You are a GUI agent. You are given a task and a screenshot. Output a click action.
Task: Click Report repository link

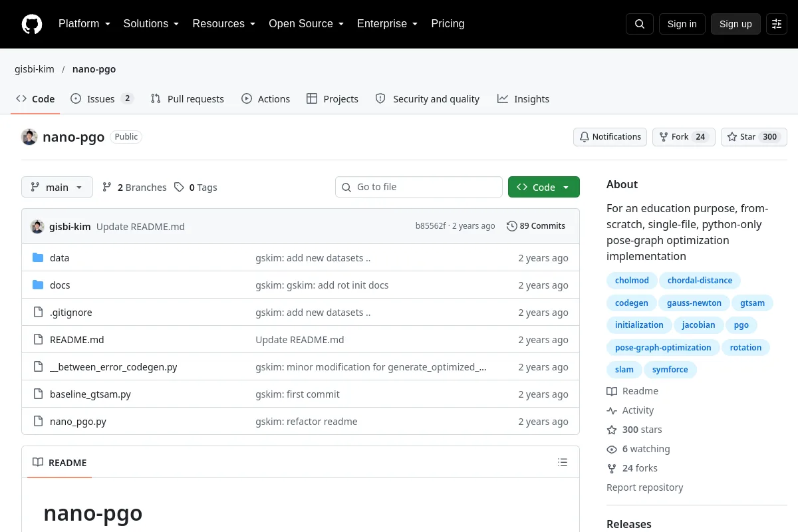coord(645,487)
